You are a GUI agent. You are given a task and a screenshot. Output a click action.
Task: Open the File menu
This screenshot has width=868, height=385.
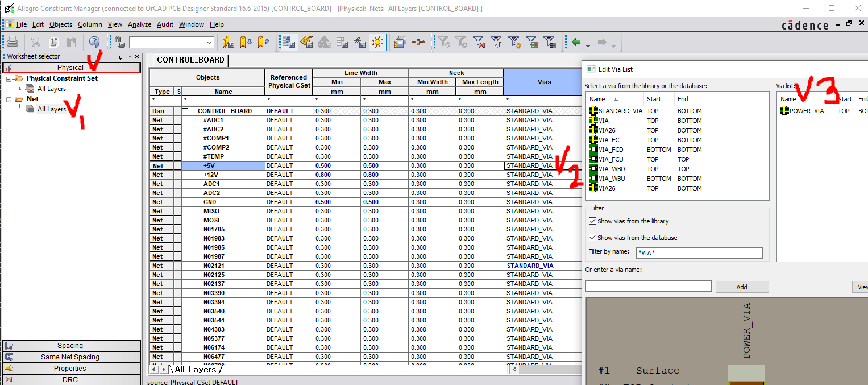(x=22, y=24)
